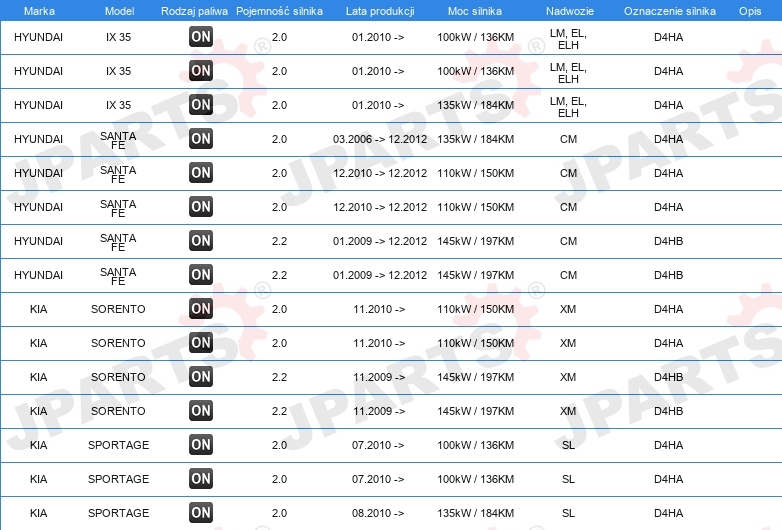Select the Lata produkcji column header
Viewport: 782px width, 530px height.
[x=380, y=11]
